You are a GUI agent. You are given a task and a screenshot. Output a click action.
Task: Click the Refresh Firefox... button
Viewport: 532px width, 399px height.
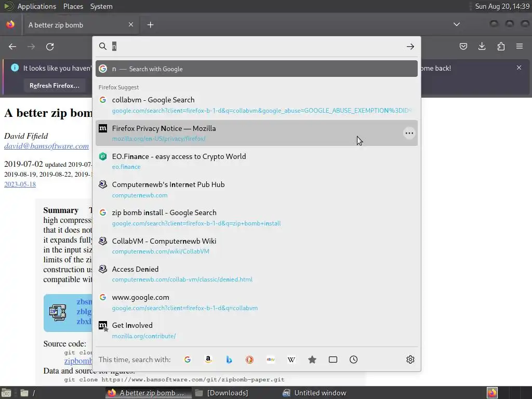[x=54, y=86]
